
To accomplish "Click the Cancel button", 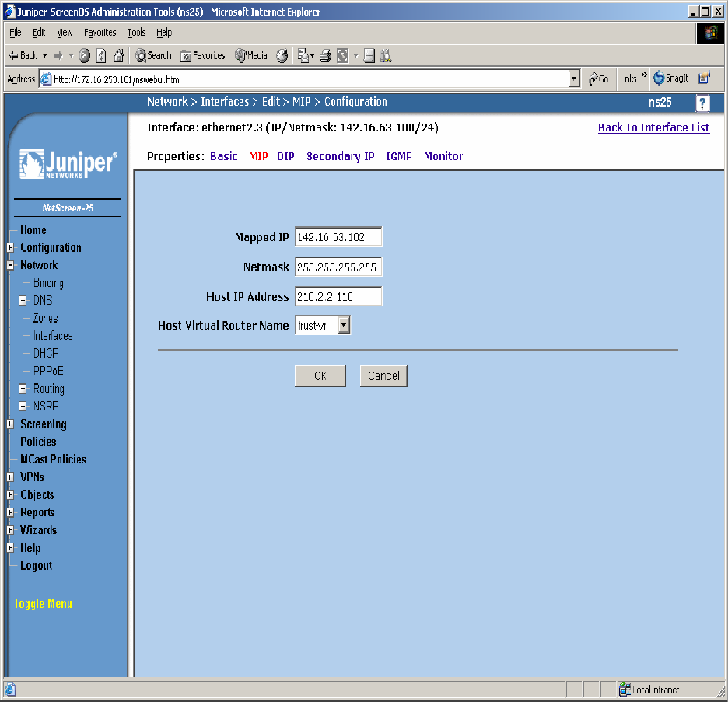I will [x=383, y=375].
